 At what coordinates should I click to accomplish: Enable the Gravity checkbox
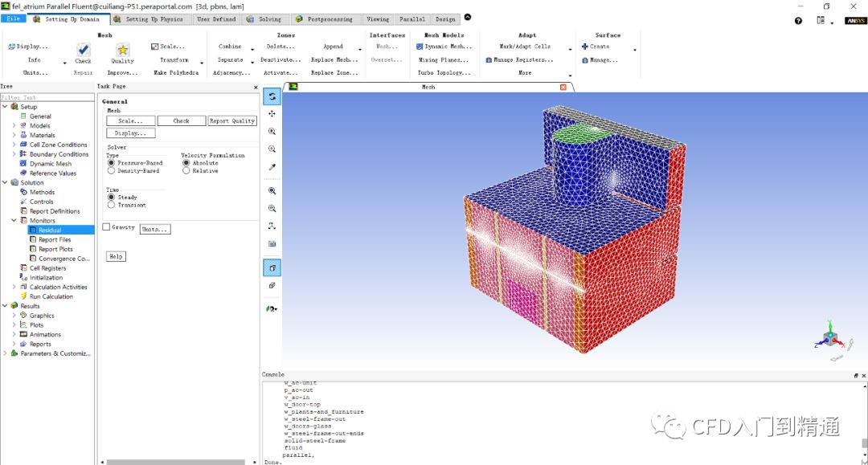[x=106, y=227]
